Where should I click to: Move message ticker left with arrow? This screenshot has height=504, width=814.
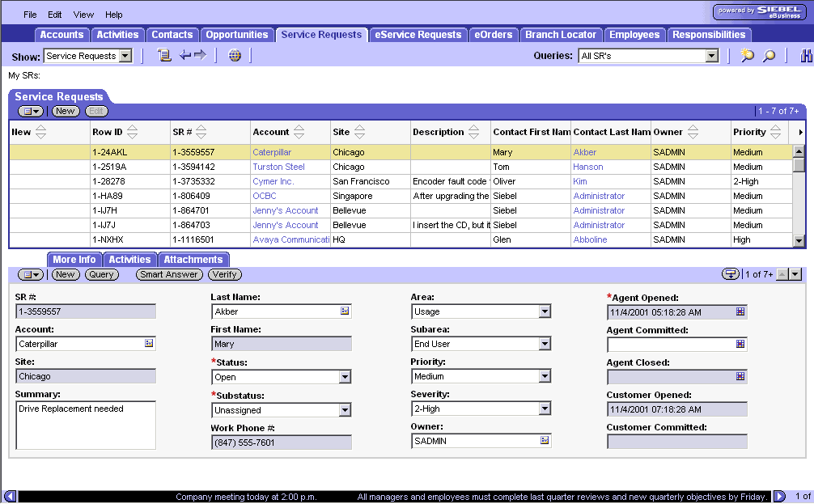[10, 496]
